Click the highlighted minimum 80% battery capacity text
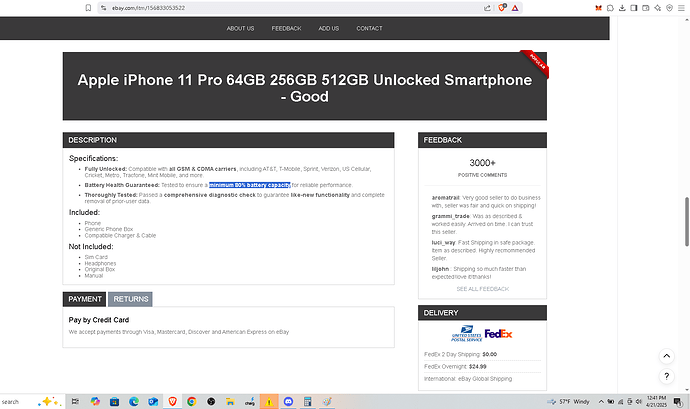 click(250, 185)
